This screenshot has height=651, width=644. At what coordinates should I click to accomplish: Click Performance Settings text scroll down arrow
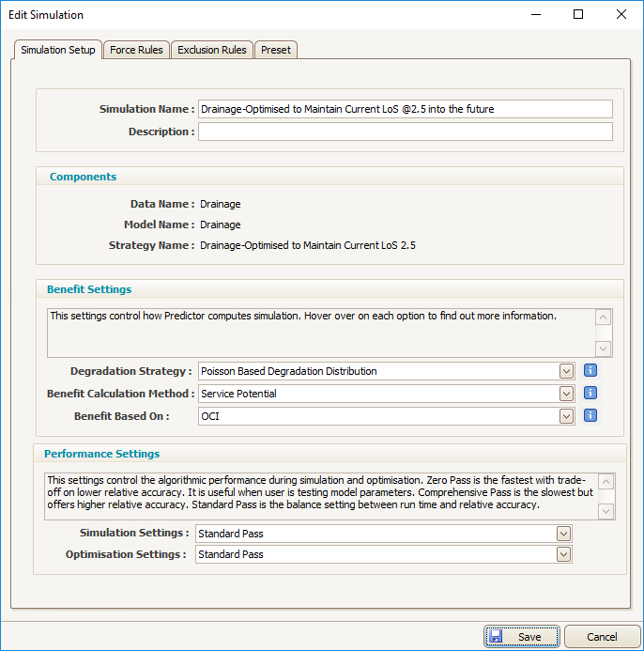(x=606, y=511)
